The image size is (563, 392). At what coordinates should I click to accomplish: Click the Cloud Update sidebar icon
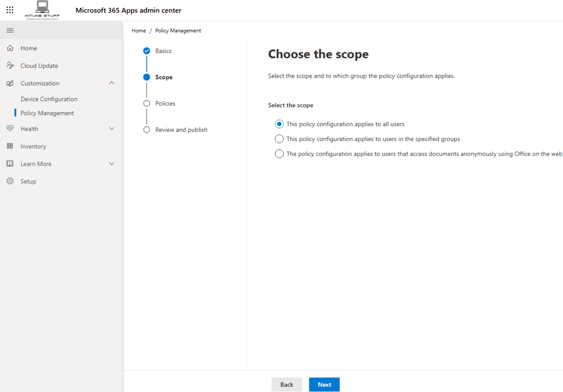coord(9,65)
